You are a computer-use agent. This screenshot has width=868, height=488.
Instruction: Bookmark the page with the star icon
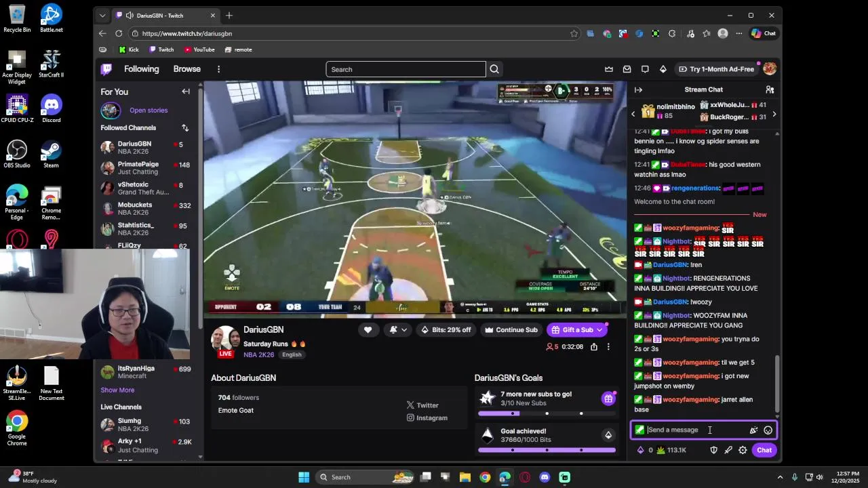coord(574,33)
